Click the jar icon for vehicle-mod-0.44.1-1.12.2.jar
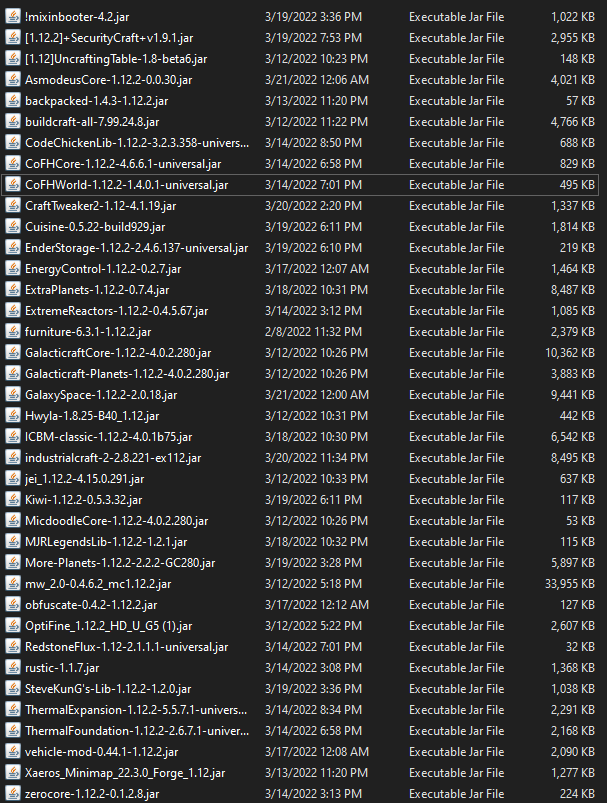Screen dimensions: 607x803 (x=13, y=751)
